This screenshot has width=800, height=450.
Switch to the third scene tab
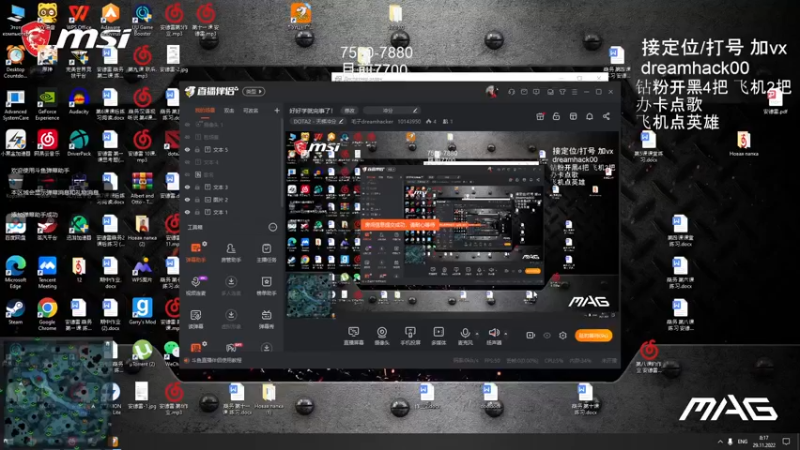point(250,110)
